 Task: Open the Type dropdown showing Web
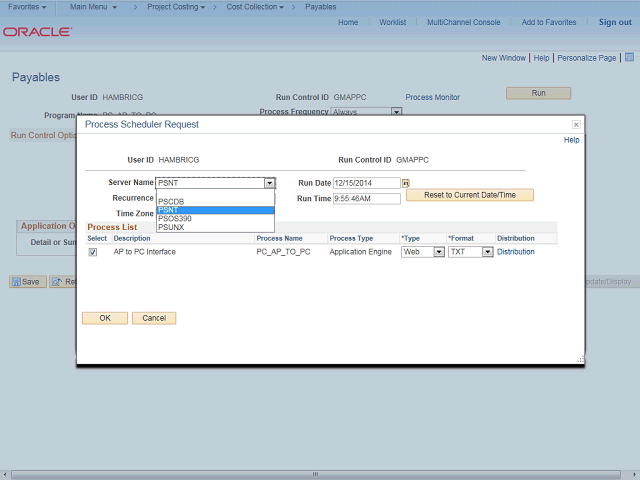(438, 252)
